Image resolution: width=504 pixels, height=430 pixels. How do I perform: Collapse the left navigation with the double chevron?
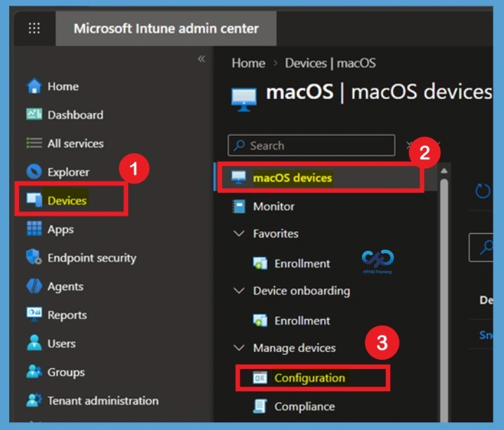click(201, 59)
